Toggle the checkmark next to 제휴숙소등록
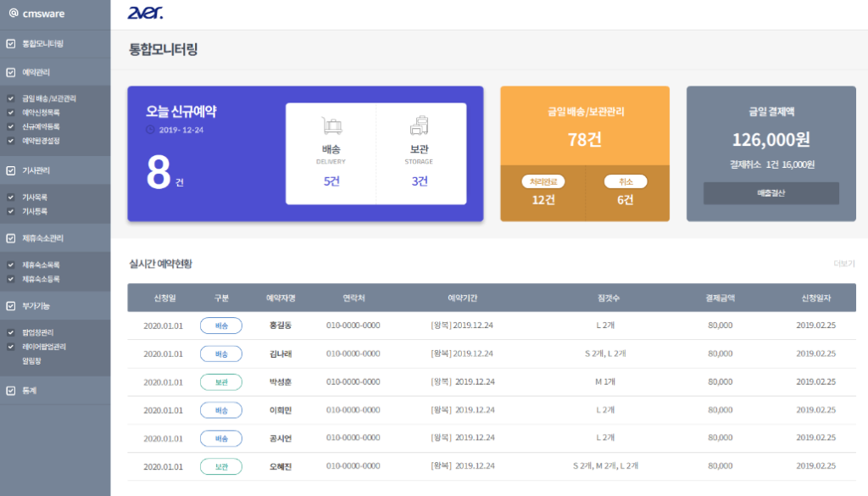The height and width of the screenshot is (496, 868). pyautogui.click(x=10, y=279)
